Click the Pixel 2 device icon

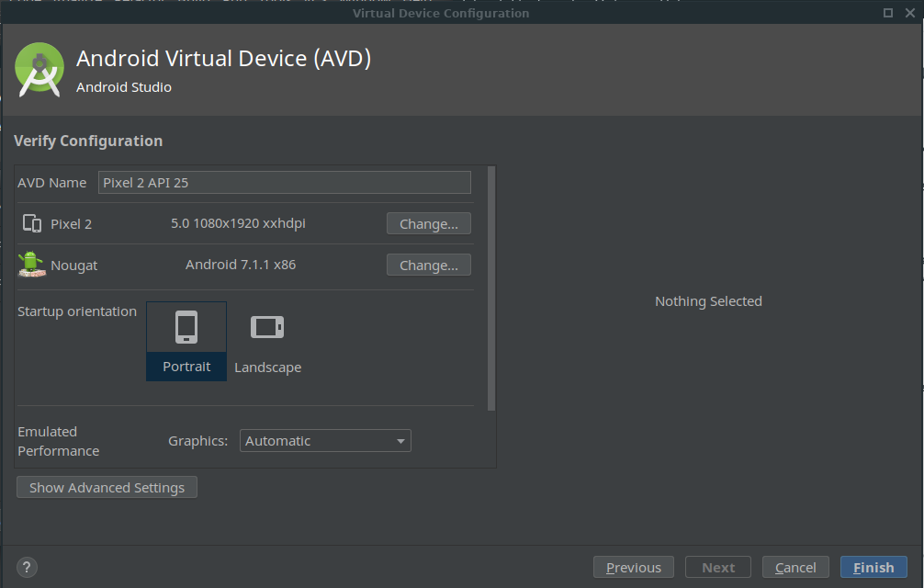point(32,223)
